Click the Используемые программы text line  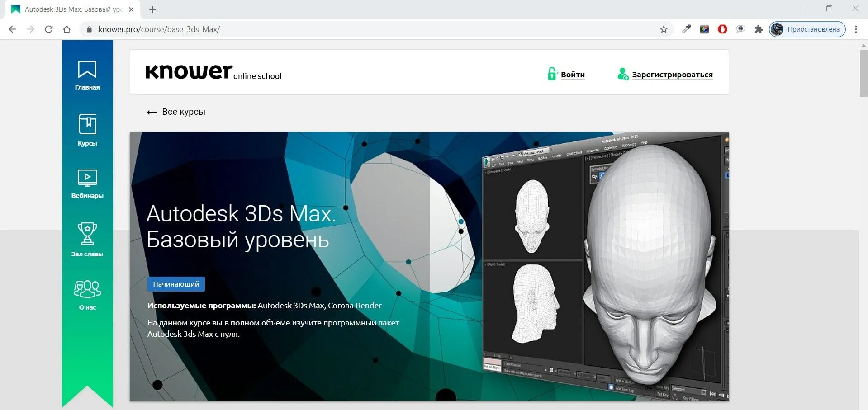click(264, 306)
